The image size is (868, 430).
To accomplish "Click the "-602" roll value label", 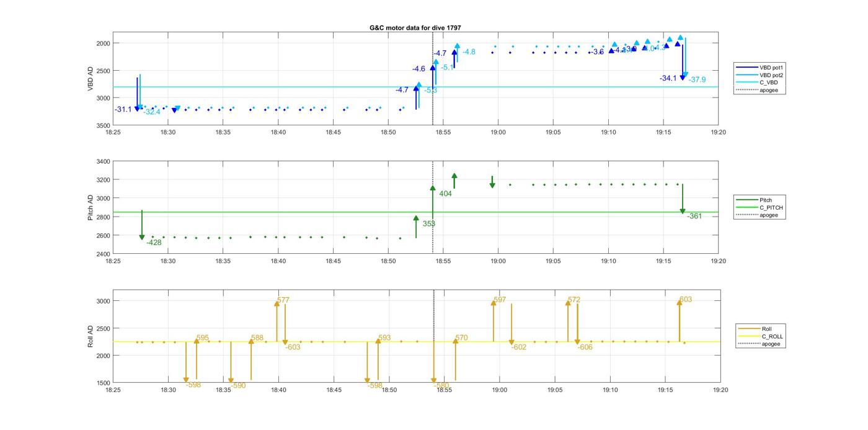I will (519, 347).
